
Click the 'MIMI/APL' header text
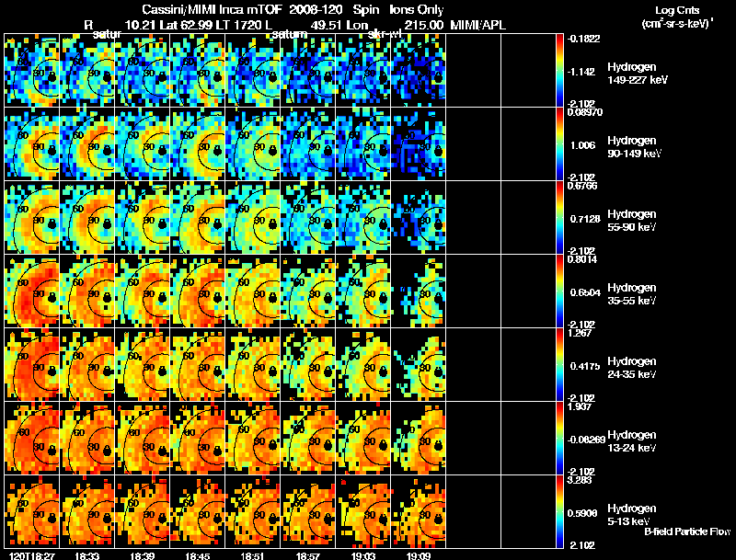(x=477, y=25)
